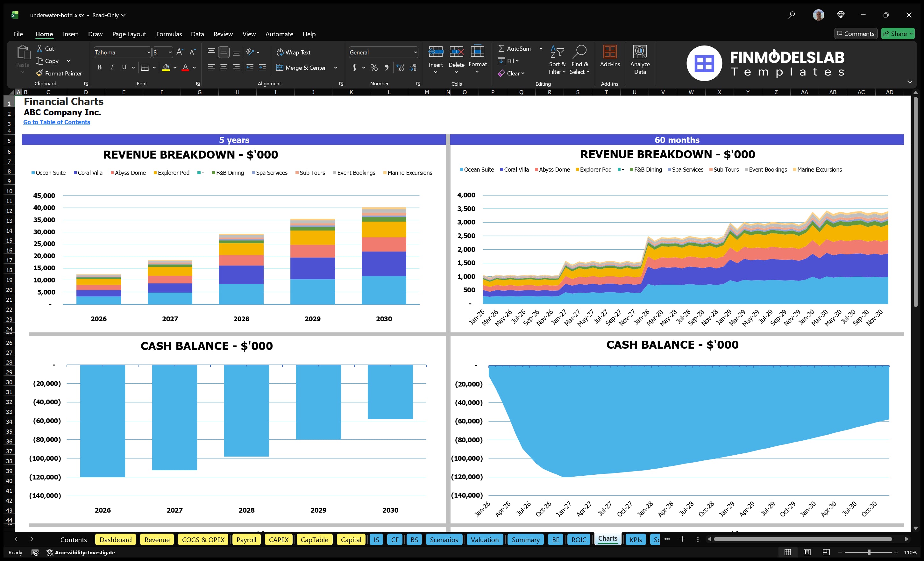
Task: Click the AutoSum icon
Action: (x=502, y=48)
